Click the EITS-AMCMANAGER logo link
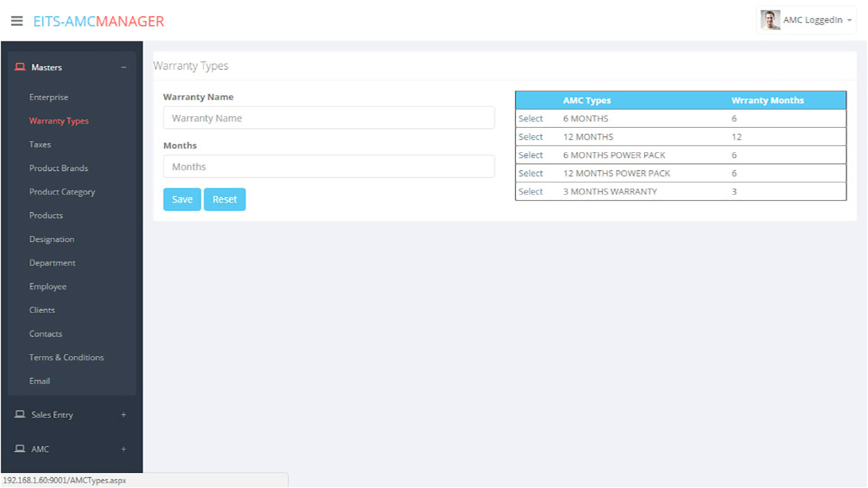This screenshot has height=488, width=868. 99,21
